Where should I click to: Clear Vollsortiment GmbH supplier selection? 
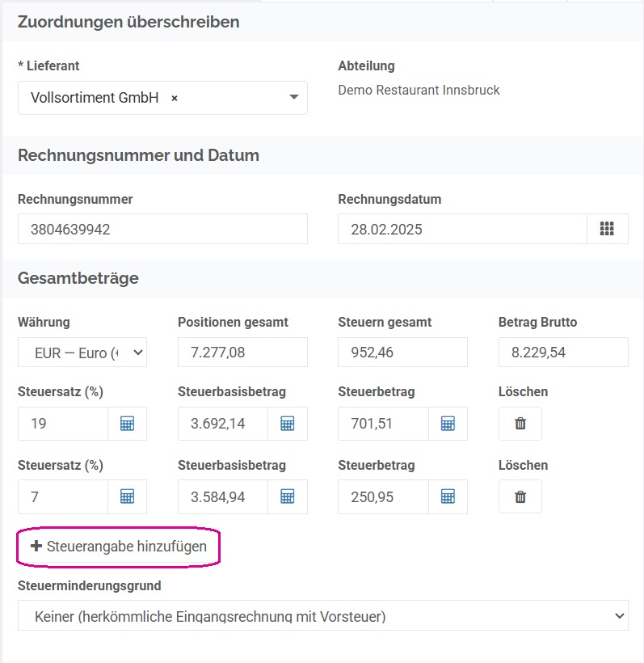pyautogui.click(x=174, y=99)
